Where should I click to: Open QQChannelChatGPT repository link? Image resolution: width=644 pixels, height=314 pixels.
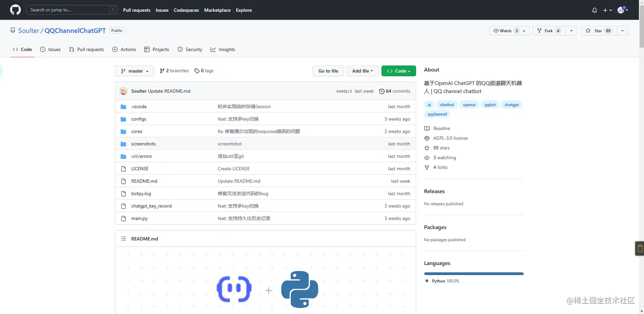[x=75, y=31]
